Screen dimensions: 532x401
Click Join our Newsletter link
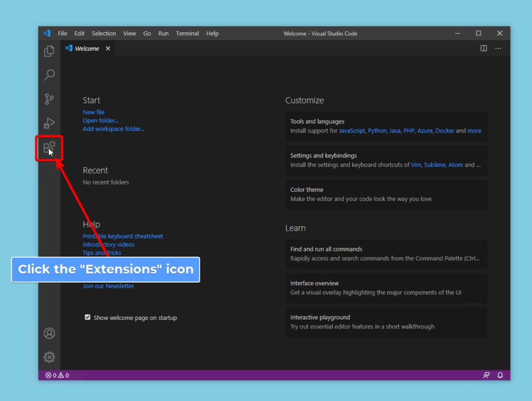[x=109, y=286]
